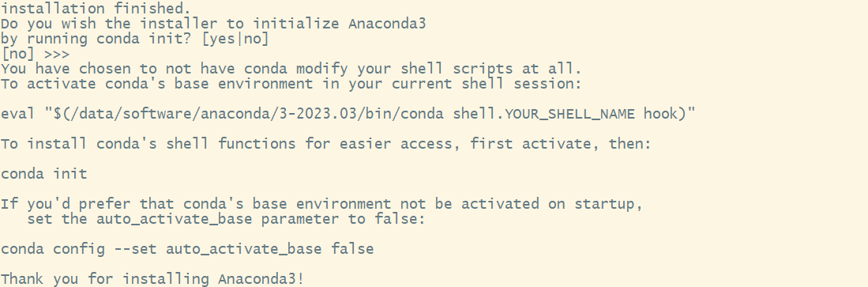Click the 'conda config --set auto_activate_base false' command

(187, 249)
